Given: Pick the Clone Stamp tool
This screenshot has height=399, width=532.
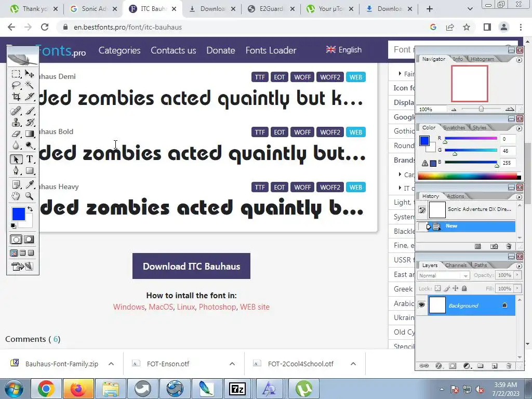Looking at the screenshot, I should click(x=16, y=122).
